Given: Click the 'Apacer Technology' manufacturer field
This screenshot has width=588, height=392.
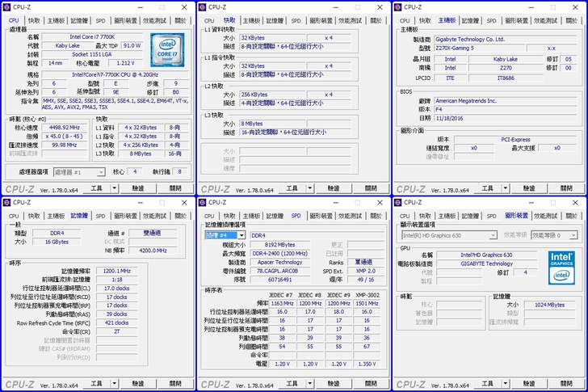Looking at the screenshot, I should (x=280, y=262).
